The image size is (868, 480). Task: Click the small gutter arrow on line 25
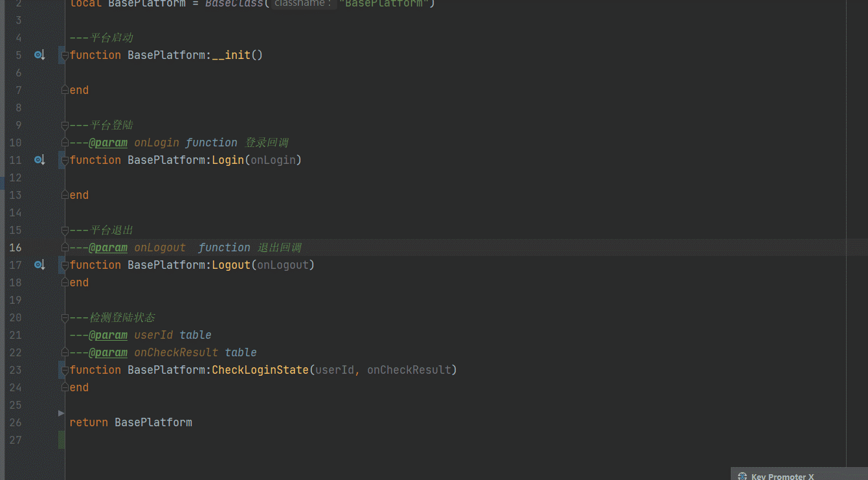[61, 413]
